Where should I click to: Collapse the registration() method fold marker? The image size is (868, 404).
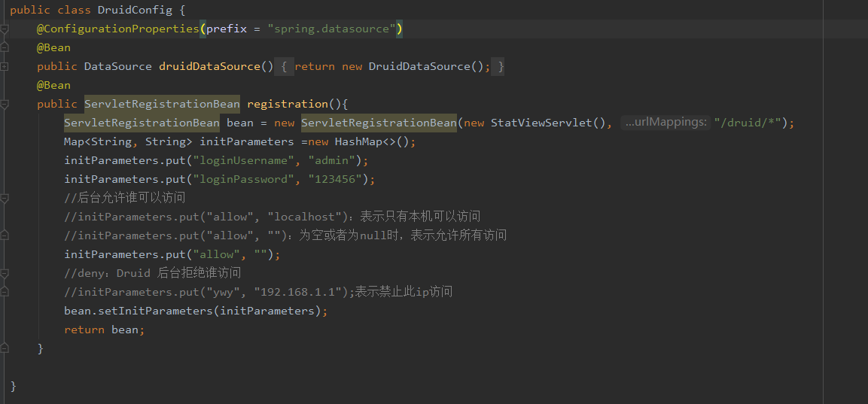4,104
